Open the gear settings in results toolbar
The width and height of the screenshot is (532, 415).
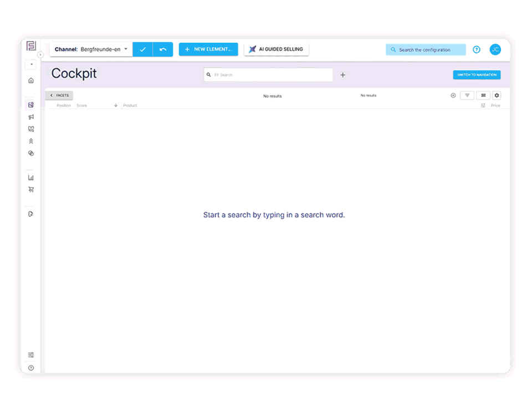pos(497,95)
